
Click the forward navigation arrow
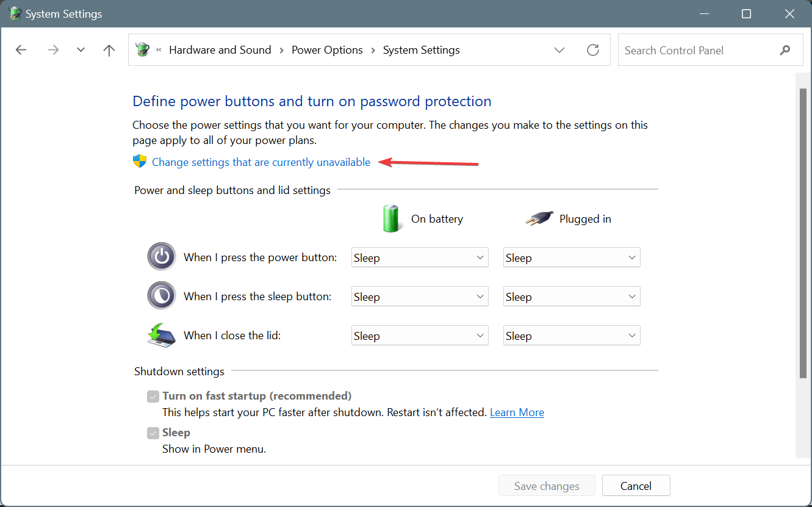point(54,50)
